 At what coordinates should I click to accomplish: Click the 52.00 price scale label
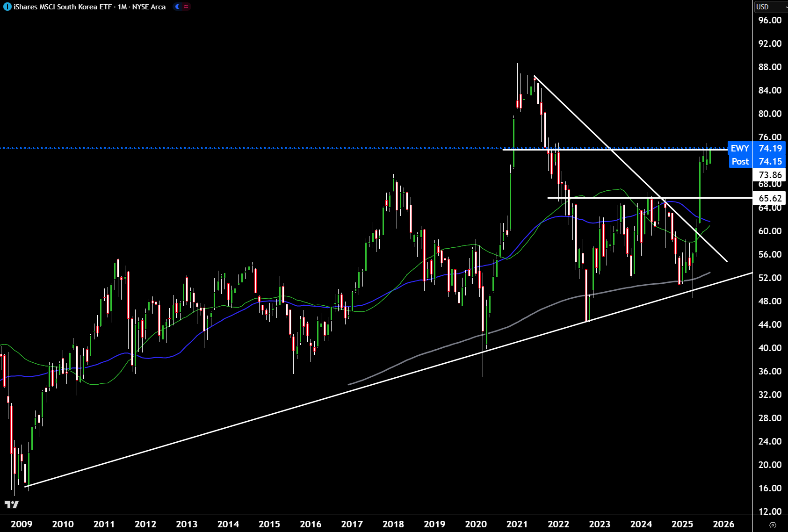coord(770,278)
